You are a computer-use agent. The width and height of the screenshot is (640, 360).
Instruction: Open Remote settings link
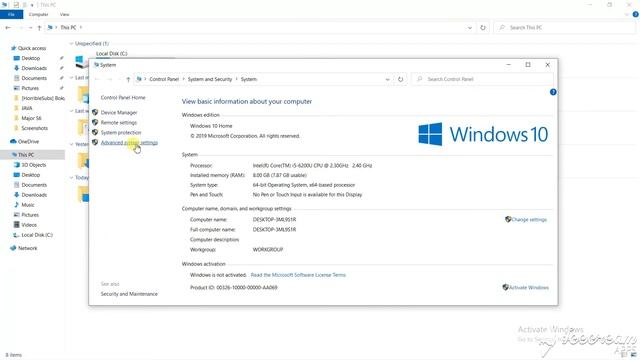(x=119, y=122)
